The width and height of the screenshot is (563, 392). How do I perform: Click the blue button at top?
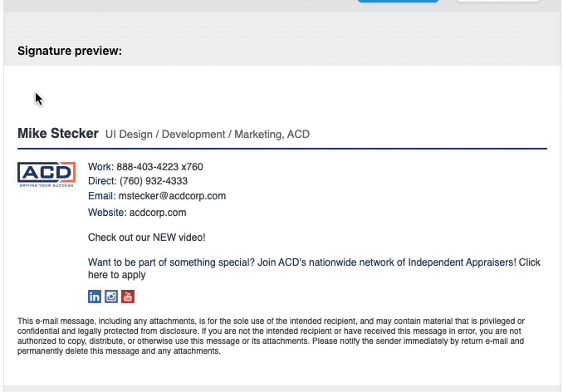pos(398,2)
